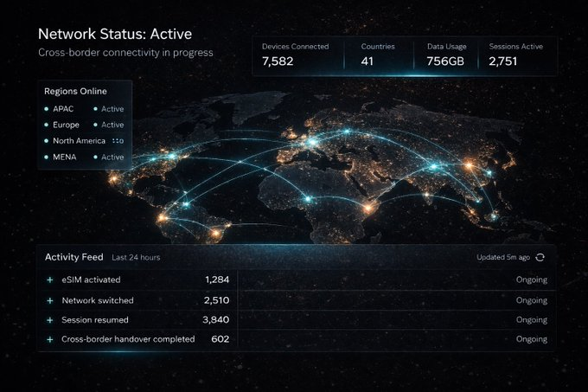The image size is (588, 392).
Task: Click the Session resumed count 3,840
Action: (215, 320)
